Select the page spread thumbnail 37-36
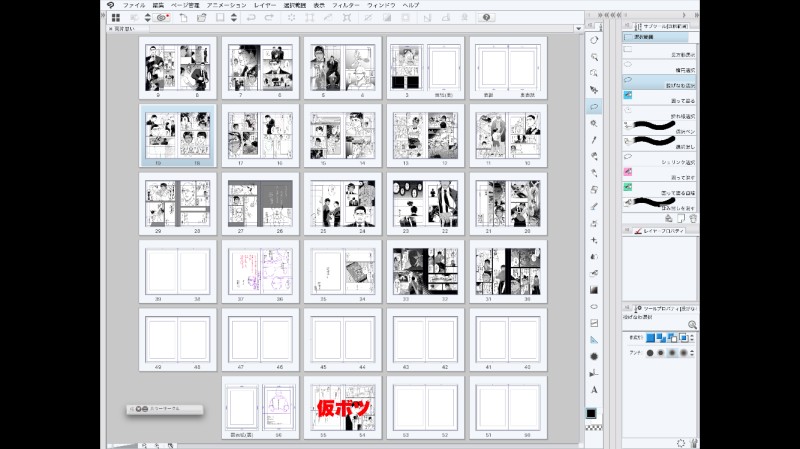This screenshot has width=800, height=449. point(260,271)
